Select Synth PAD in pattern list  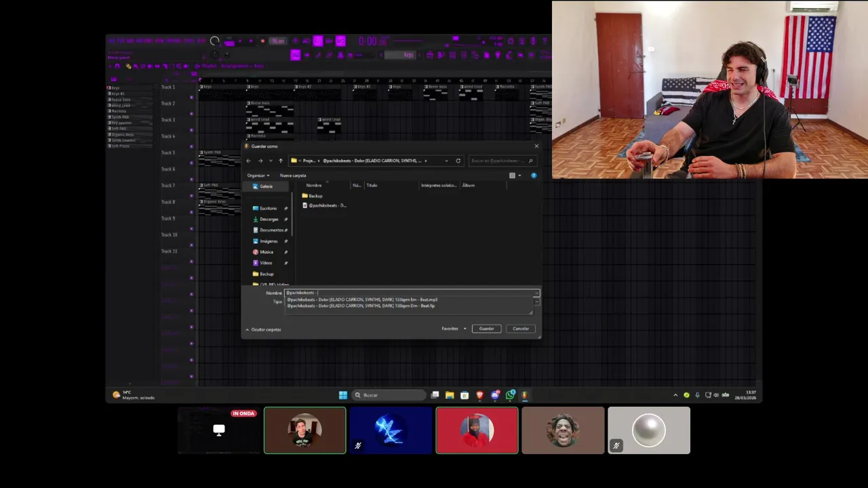pos(120,117)
